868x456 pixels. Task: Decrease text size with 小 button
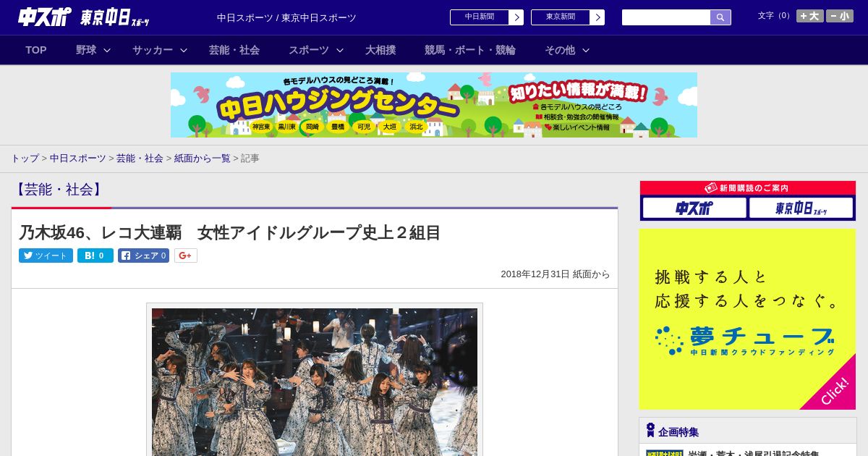840,16
